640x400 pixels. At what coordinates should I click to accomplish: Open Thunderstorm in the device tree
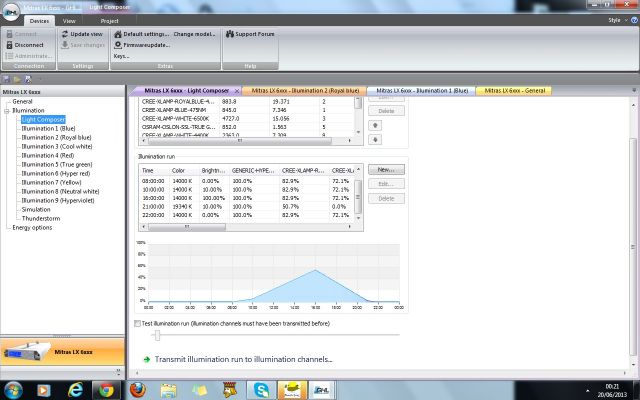pos(42,218)
